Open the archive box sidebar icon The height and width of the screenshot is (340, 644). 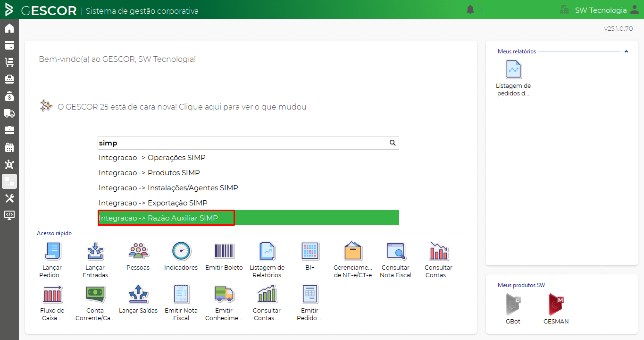tap(9, 45)
